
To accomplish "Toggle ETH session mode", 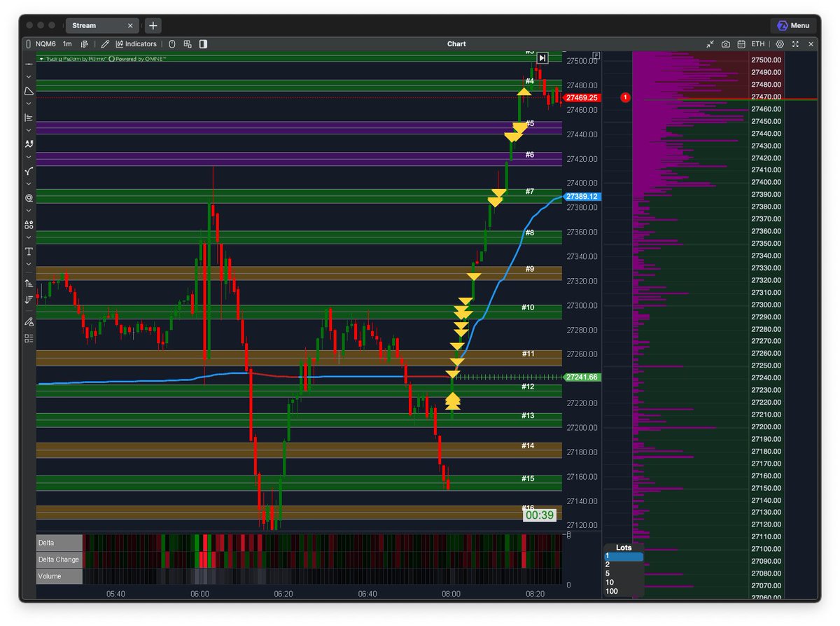I will tap(757, 43).
